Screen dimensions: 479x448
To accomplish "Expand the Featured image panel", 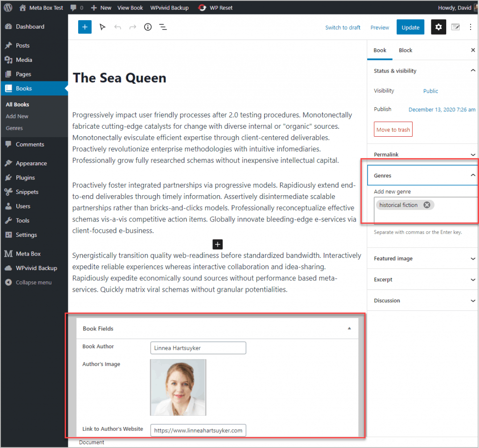I will click(x=422, y=258).
